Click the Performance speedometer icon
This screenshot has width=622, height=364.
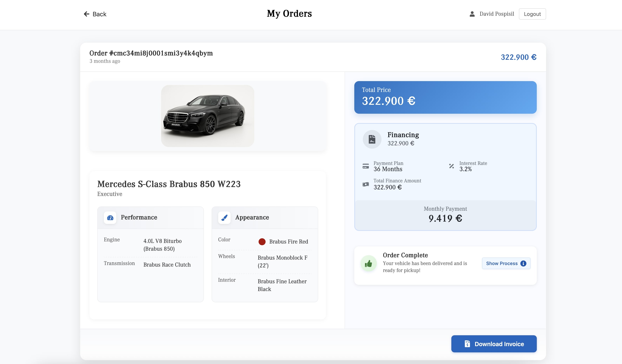(x=110, y=218)
